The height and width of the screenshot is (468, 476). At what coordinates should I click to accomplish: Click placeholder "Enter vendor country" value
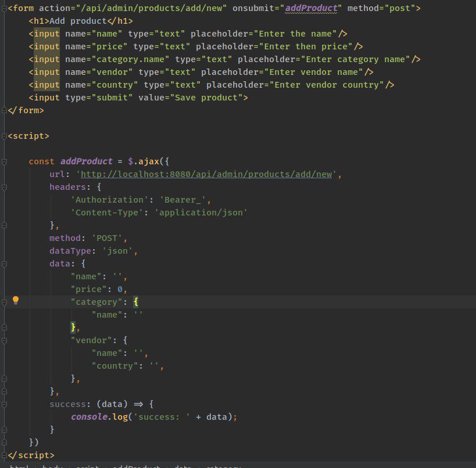click(327, 85)
